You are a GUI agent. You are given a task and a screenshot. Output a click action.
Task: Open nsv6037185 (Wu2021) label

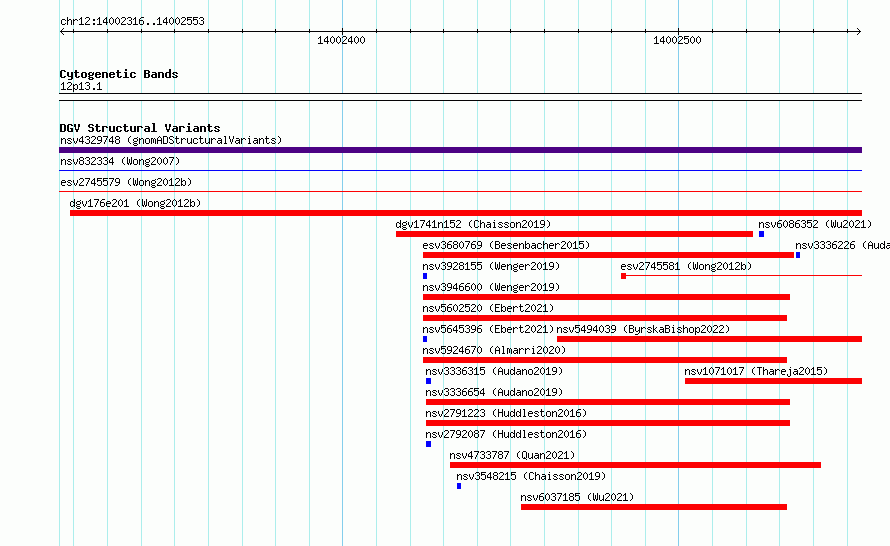577,497
